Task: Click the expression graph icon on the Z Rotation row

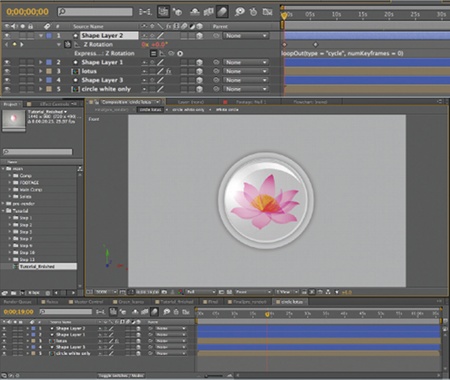Action: pyautogui.click(x=162, y=53)
